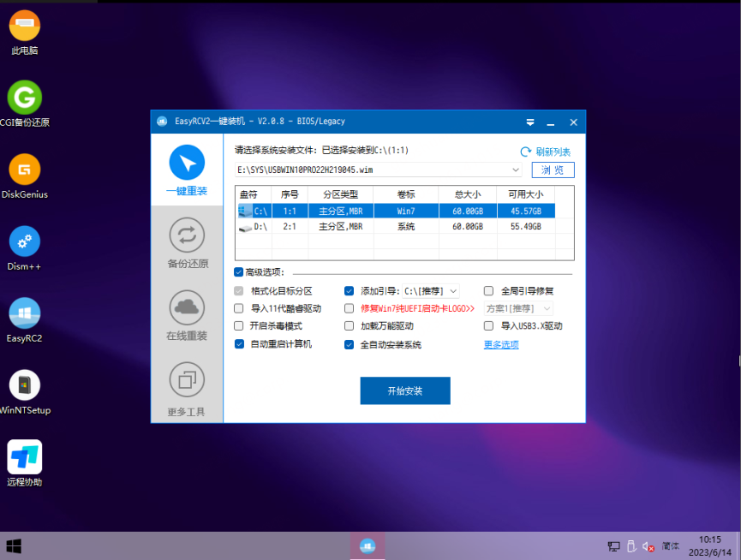Click the 刷新列表 refresh icon

tap(525, 152)
